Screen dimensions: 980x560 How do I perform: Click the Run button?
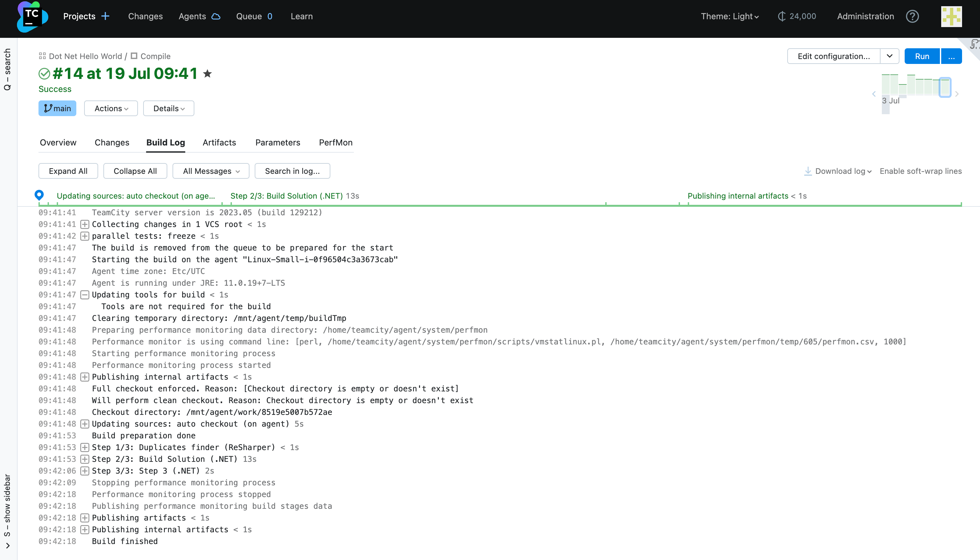tap(922, 56)
